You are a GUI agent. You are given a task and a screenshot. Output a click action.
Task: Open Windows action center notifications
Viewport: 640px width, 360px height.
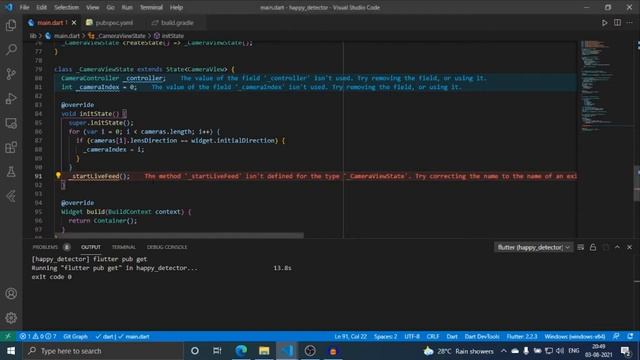[626, 351]
